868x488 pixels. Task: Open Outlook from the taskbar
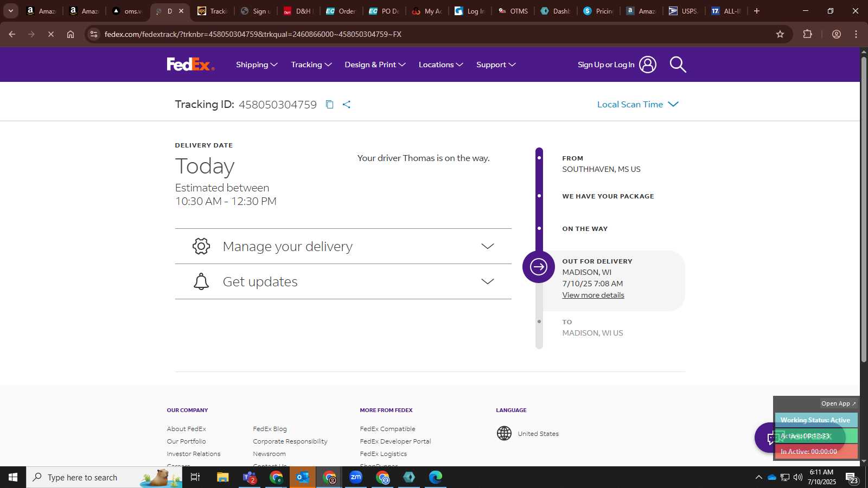click(x=303, y=477)
